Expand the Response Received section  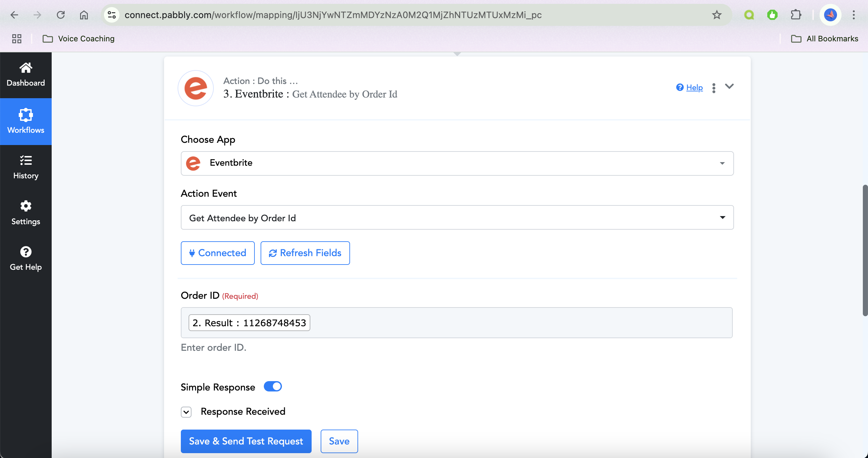(186, 412)
